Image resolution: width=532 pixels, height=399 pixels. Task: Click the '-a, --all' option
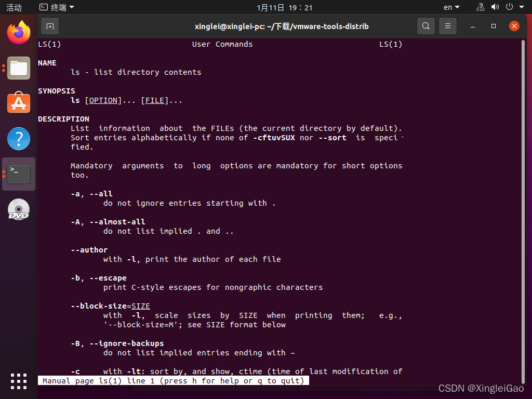tap(91, 194)
